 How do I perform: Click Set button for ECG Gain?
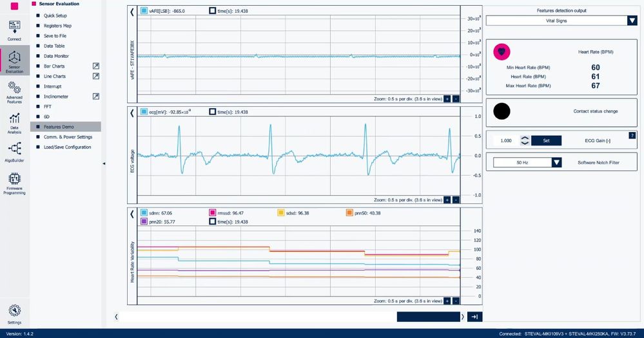click(546, 140)
